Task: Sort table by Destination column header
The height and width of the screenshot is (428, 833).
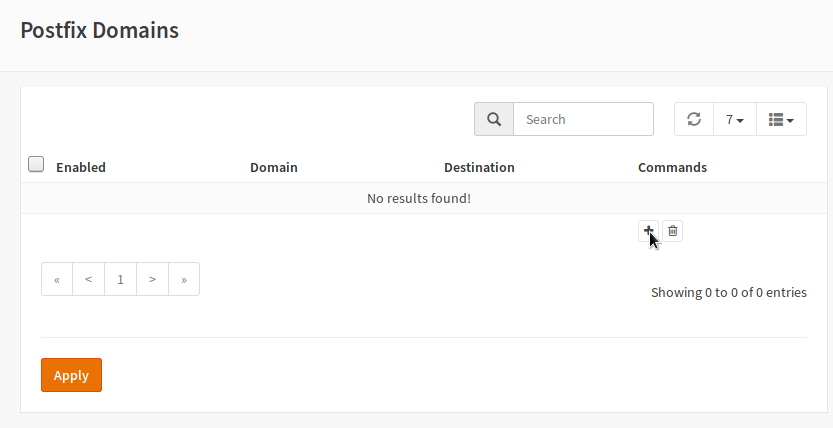Action: tap(479, 167)
